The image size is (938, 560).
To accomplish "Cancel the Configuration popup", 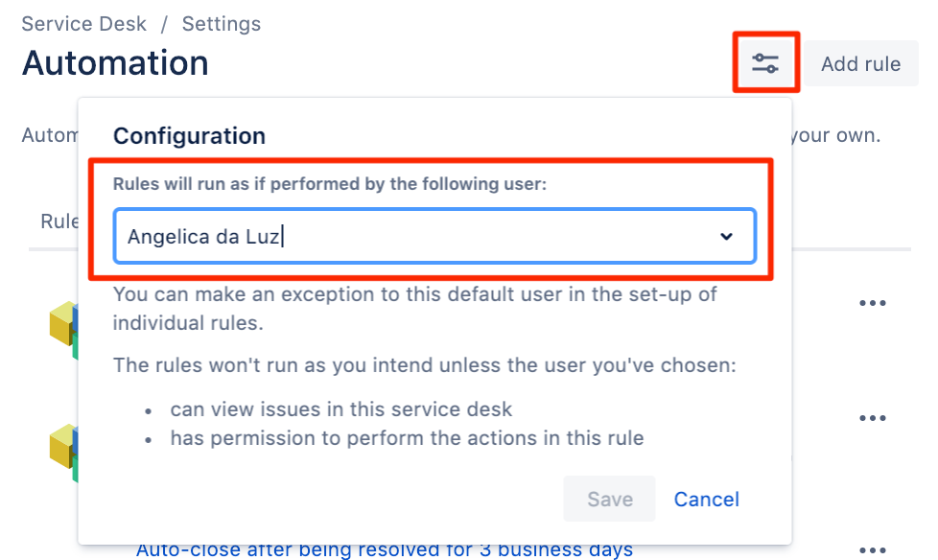I will click(x=706, y=499).
